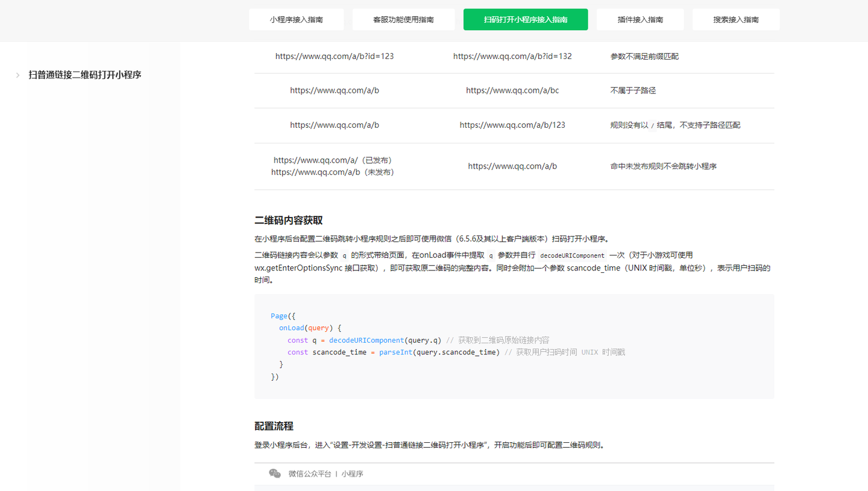The width and height of the screenshot is (868, 491).
Task: Switch to the 小程序接入指南 tab
Action: click(x=296, y=19)
